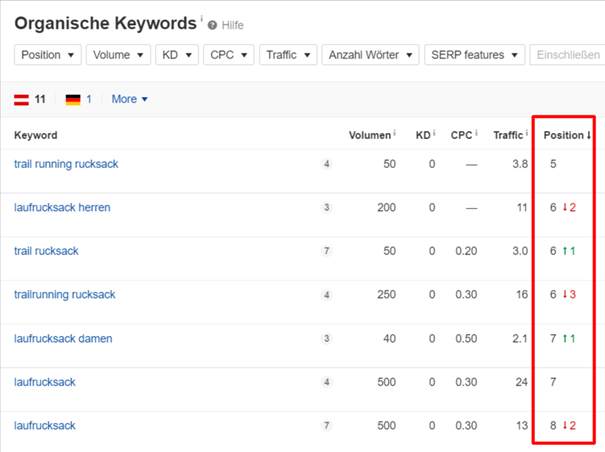The width and height of the screenshot is (605, 452).
Task: Click the Keyword column header
Action: click(x=36, y=135)
